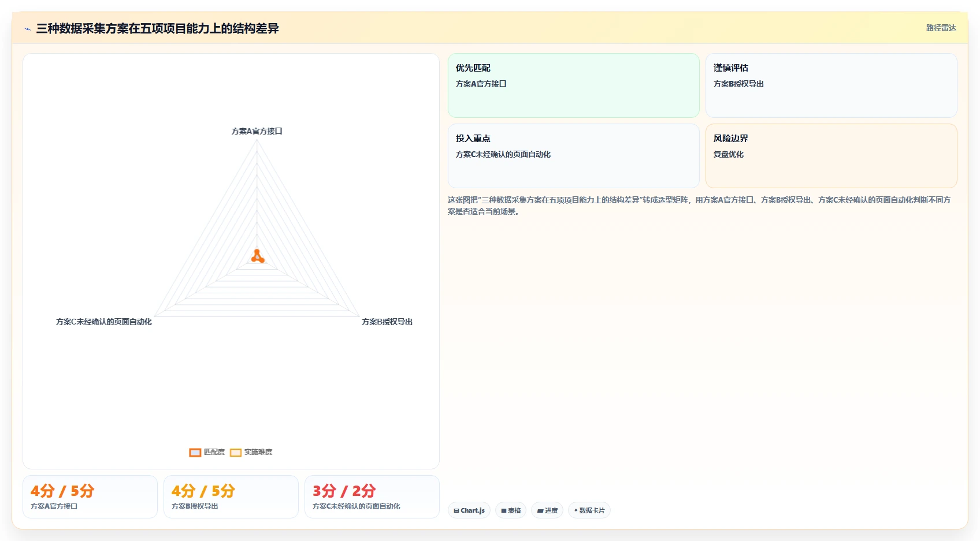Click 方案A官方接口 text in 优先匹配 card
The width and height of the screenshot is (980, 541).
[481, 84]
